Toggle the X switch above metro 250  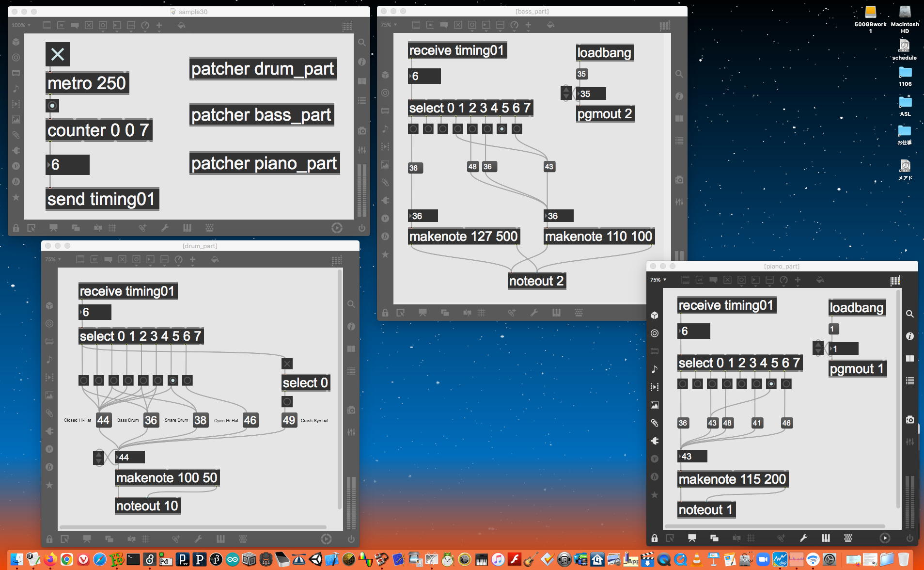click(x=58, y=54)
